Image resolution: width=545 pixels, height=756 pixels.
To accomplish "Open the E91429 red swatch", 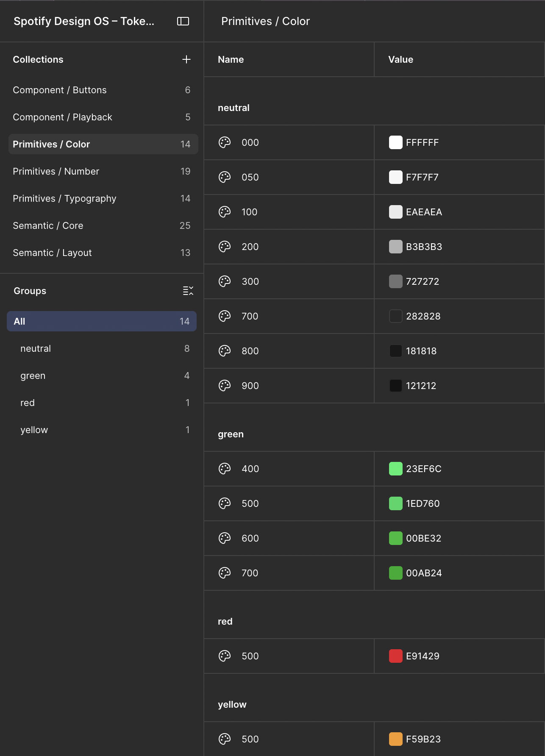I will tap(395, 656).
